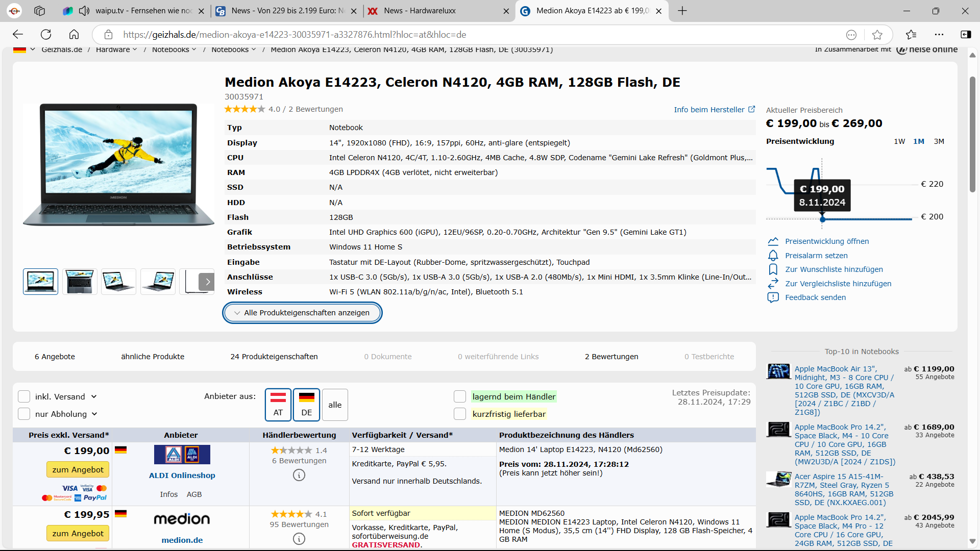980x551 pixels.
Task: Add page to browser favorites star
Action: coord(877,35)
